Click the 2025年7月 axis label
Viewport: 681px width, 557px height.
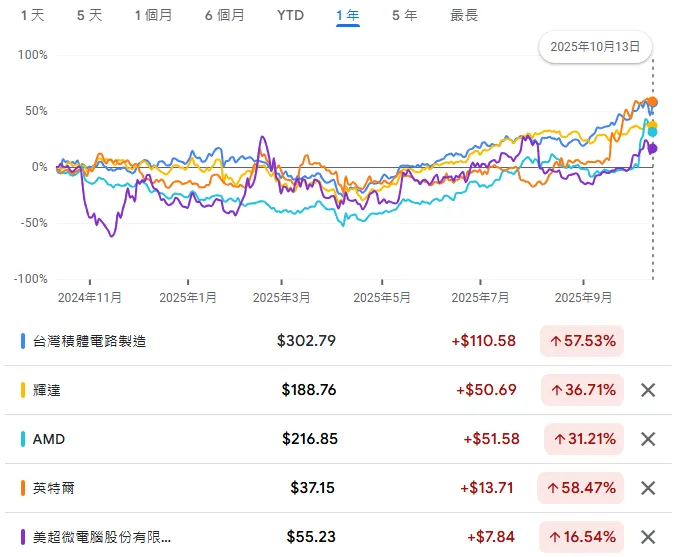[480, 298]
